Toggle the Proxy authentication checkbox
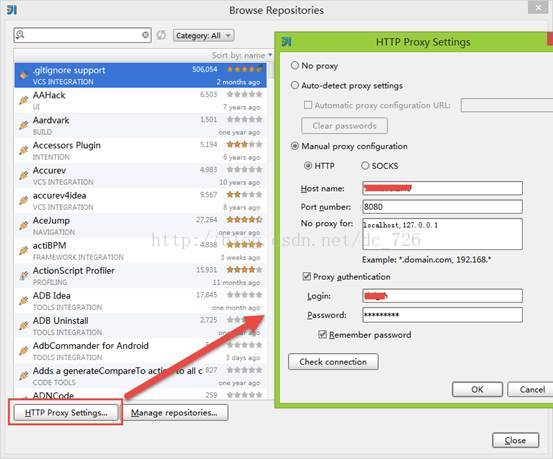The width and height of the screenshot is (553, 459). click(307, 276)
